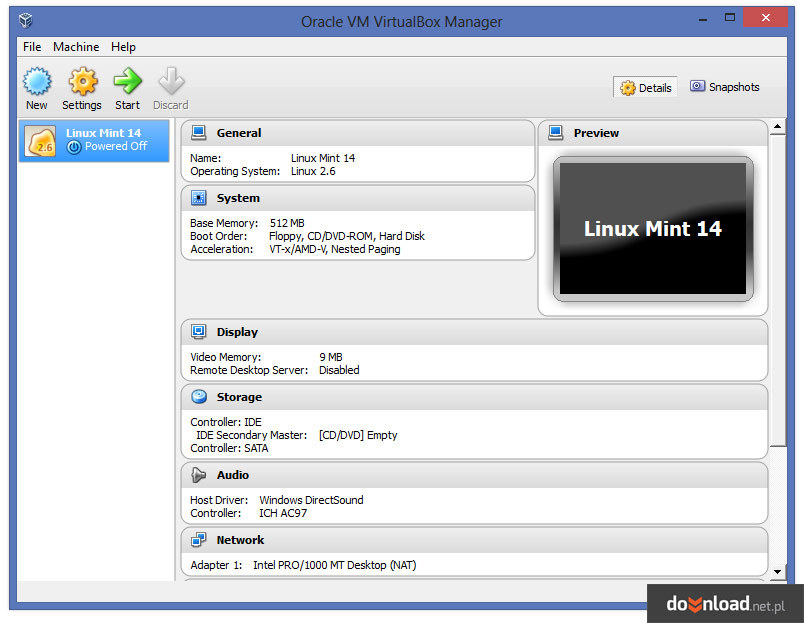The height and width of the screenshot is (623, 804).
Task: Click the Network section adapters icon
Action: pos(198,540)
